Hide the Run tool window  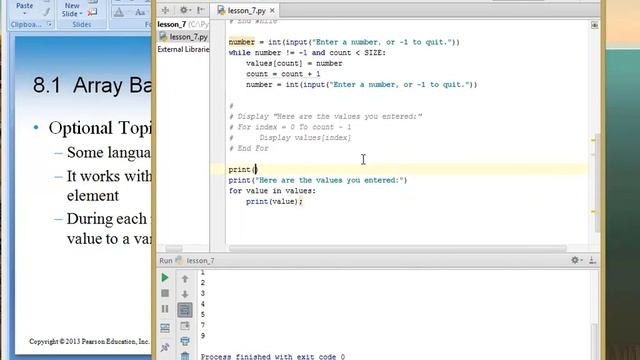pyautogui.click(x=593, y=260)
